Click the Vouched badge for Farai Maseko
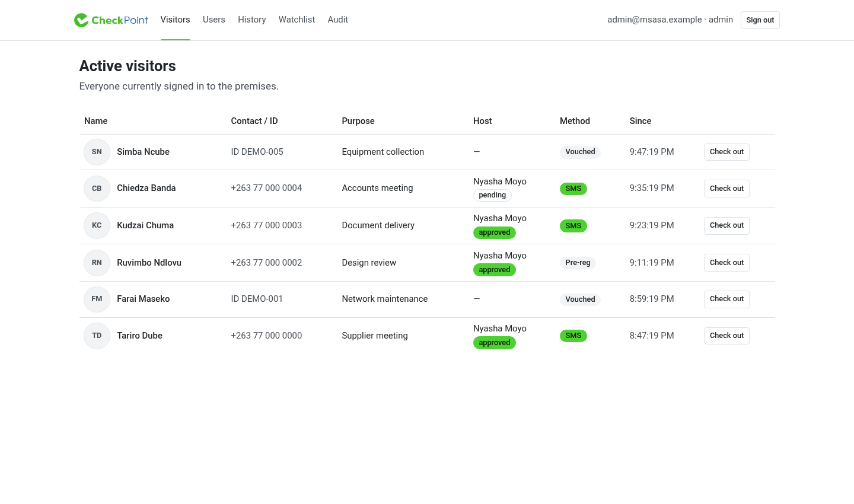Screen dimensions: 854x504 pos(580,299)
